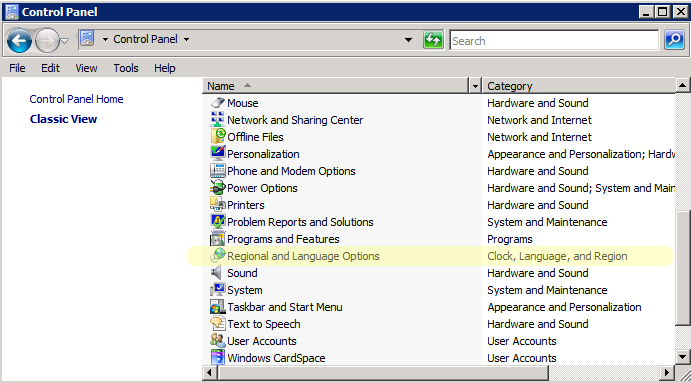The image size is (692, 383).
Task: Go back with the Back arrow button
Action: 19,41
